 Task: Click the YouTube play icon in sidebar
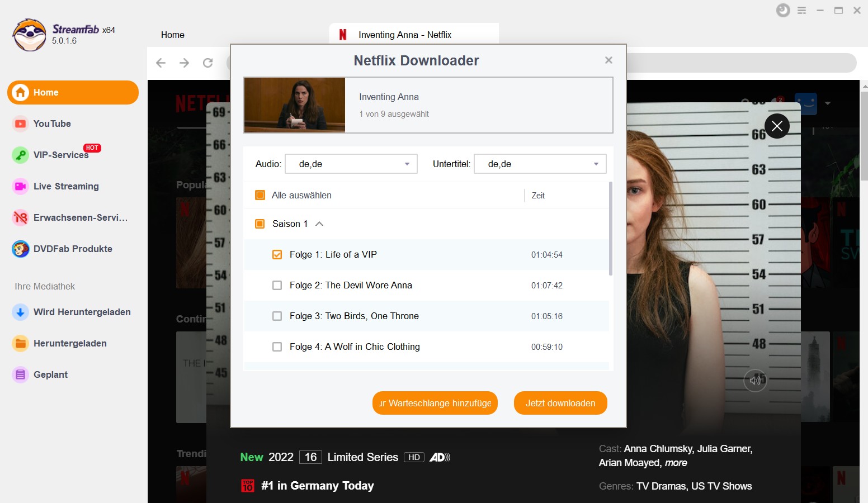pos(21,124)
